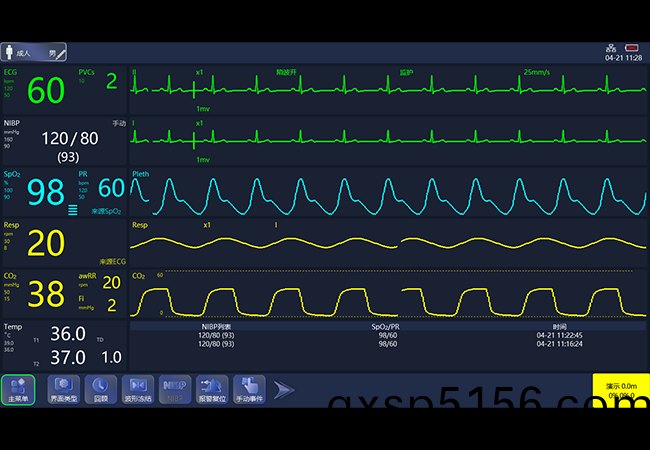
Task: Select the NIBP列表 column header
Action: tap(216, 327)
